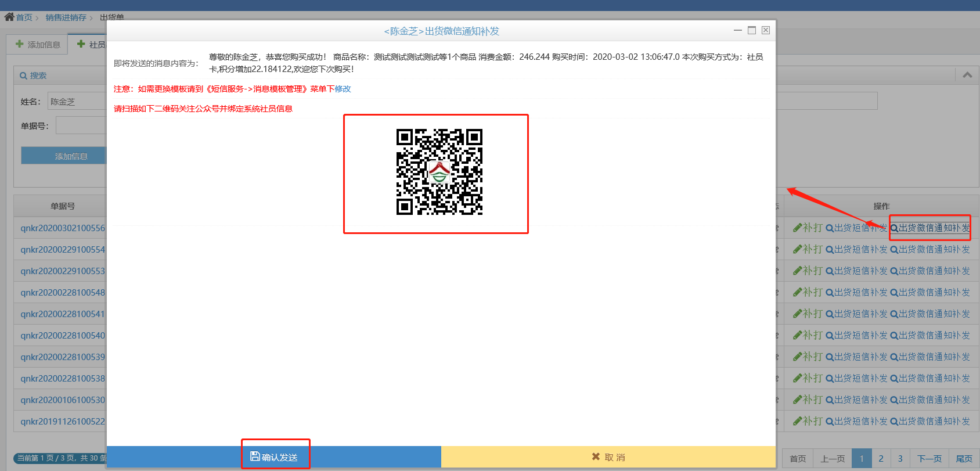Image resolution: width=980 pixels, height=471 pixels.
Task: Click 补打 for order qnkr20200229100553
Action: [808, 271]
